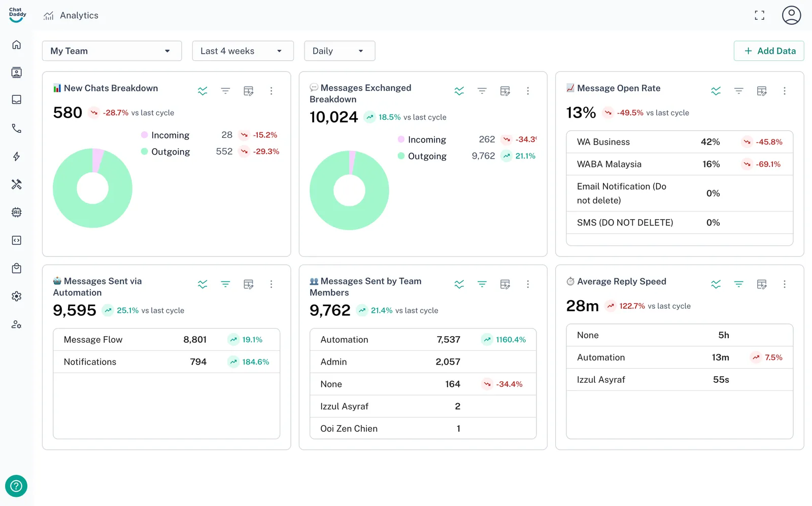812x506 pixels.
Task: Click the Add Data button
Action: [x=768, y=51]
